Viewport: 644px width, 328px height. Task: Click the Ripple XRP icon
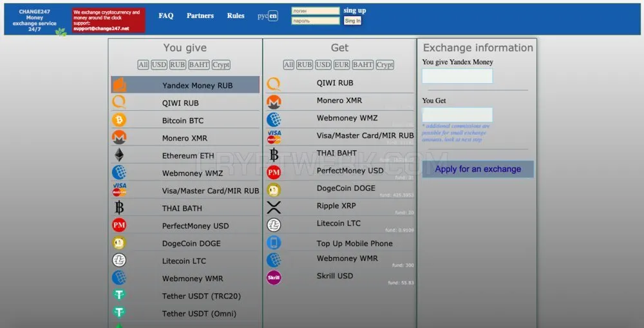274,207
